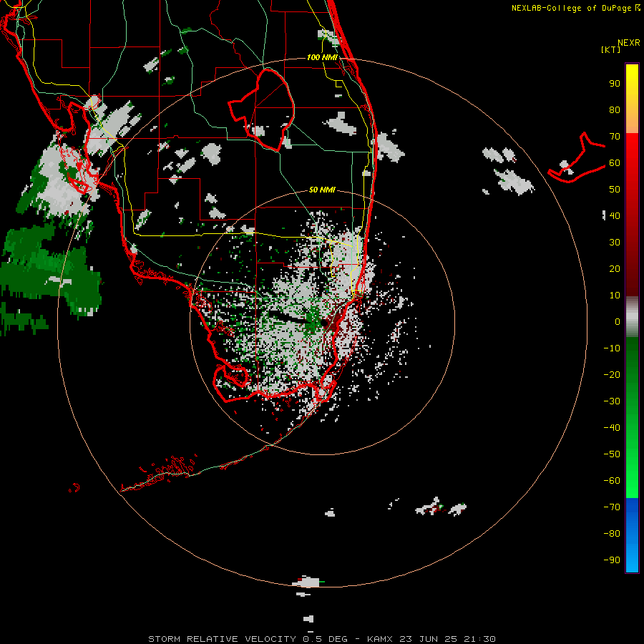Click the positive 70 knot scale label
The image size is (644, 644).
point(615,137)
